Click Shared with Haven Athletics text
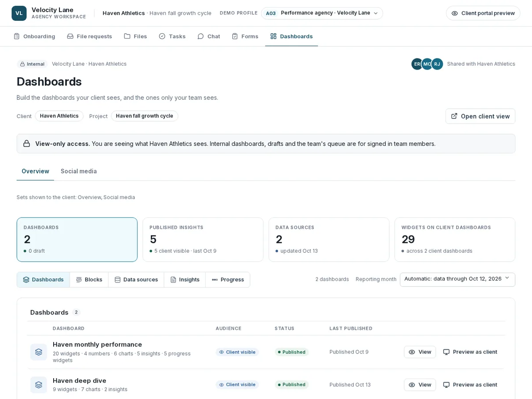The height and width of the screenshot is (399, 532). [481, 64]
